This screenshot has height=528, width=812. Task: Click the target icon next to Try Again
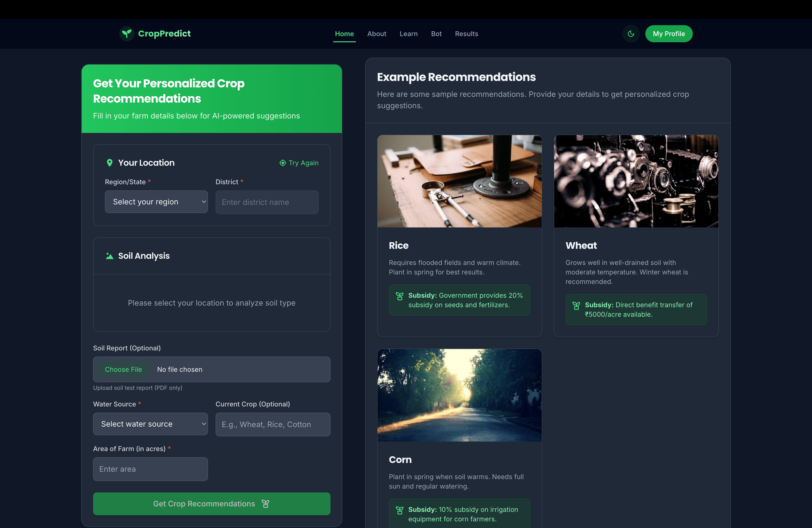coord(283,163)
